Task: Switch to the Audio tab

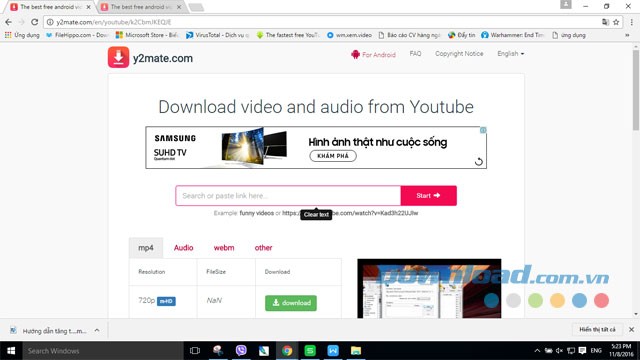Action: pos(183,248)
